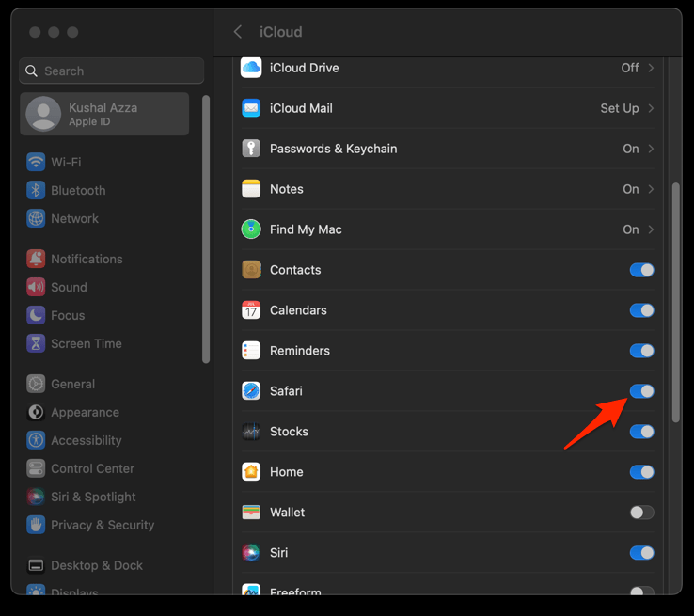Switch off the Safari toggle
Image resolution: width=694 pixels, height=616 pixels.
641,391
